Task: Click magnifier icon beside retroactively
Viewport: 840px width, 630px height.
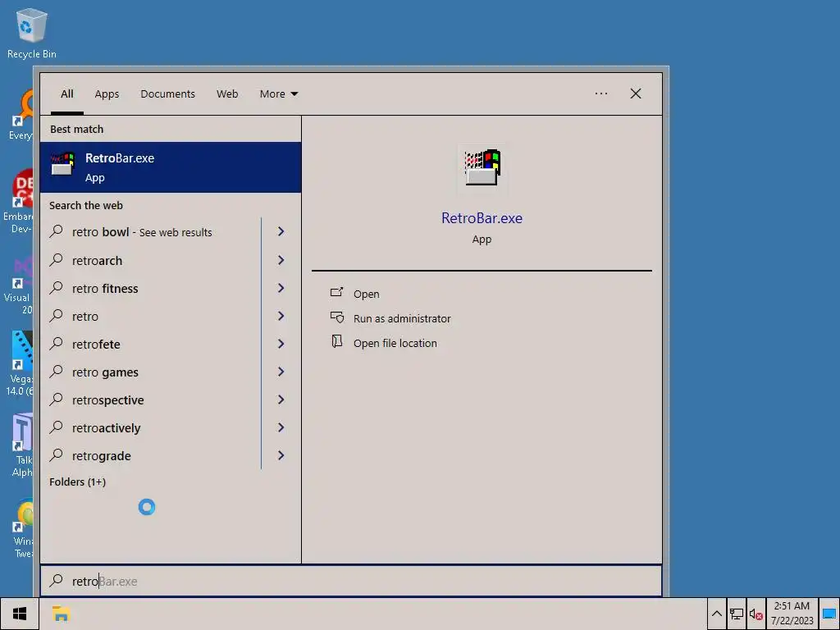Action: [57, 427]
